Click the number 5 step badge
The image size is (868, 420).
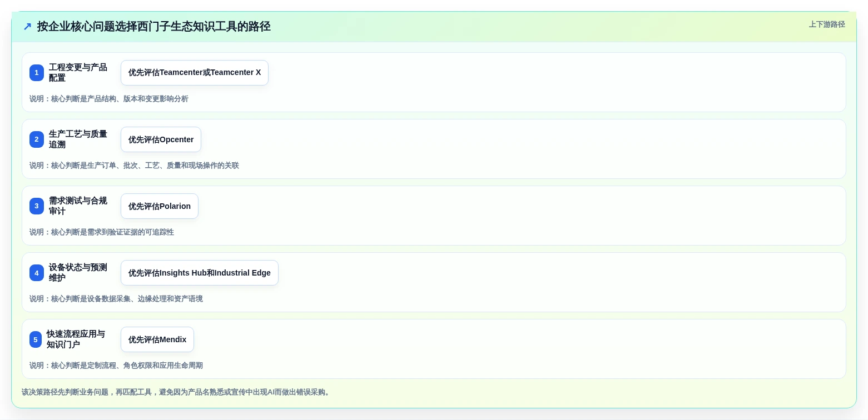coord(36,339)
